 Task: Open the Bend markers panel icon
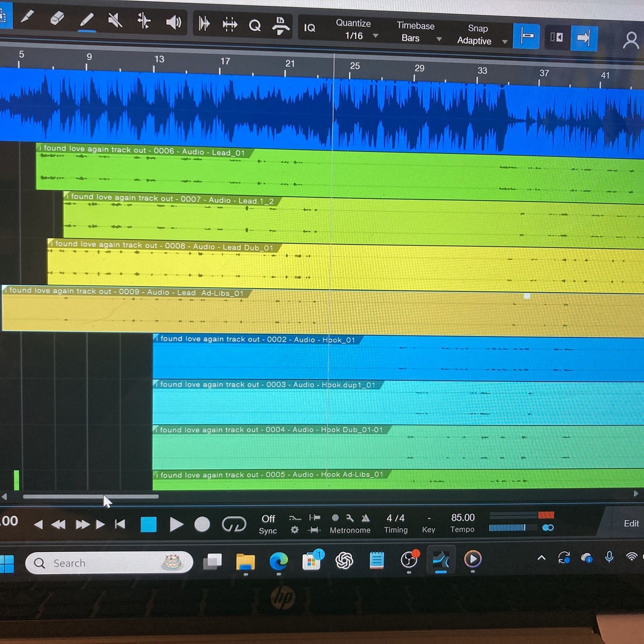point(230,24)
